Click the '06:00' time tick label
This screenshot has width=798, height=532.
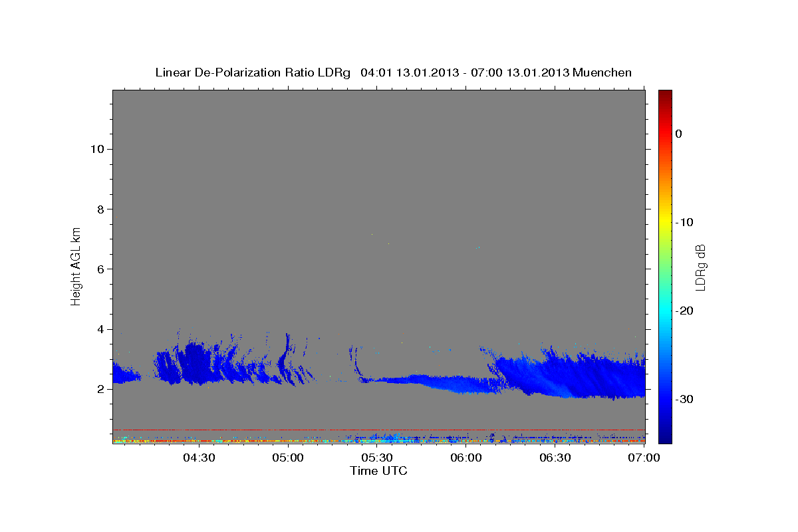[x=466, y=458]
